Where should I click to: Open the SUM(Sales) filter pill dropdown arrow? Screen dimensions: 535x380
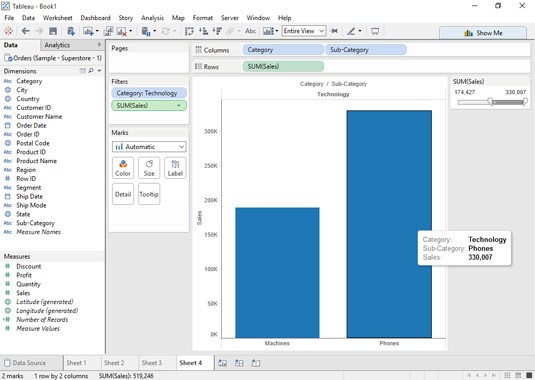(x=178, y=106)
